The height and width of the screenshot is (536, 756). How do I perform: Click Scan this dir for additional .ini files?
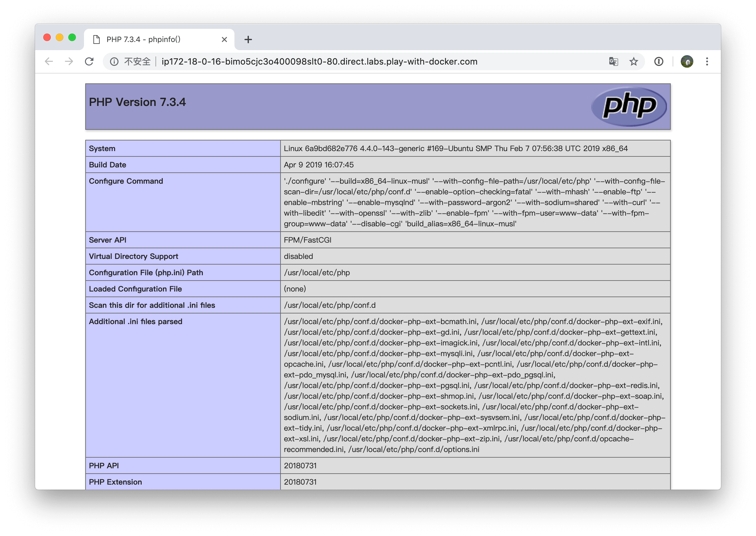coord(152,305)
